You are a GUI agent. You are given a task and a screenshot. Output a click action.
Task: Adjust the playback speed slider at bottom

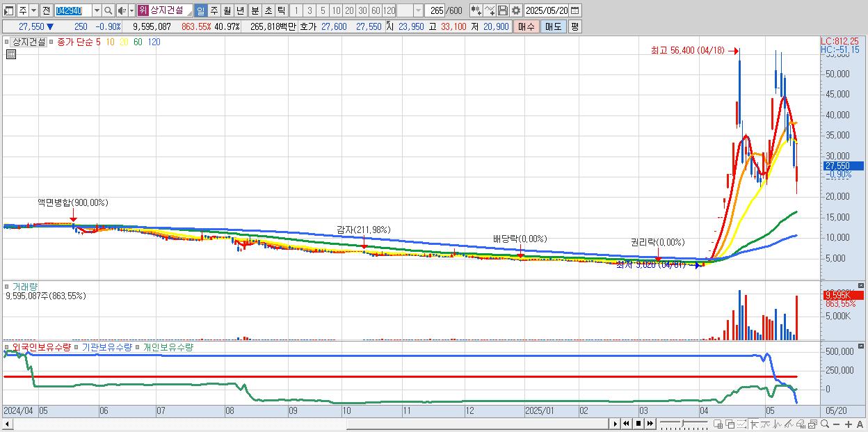tap(684, 424)
